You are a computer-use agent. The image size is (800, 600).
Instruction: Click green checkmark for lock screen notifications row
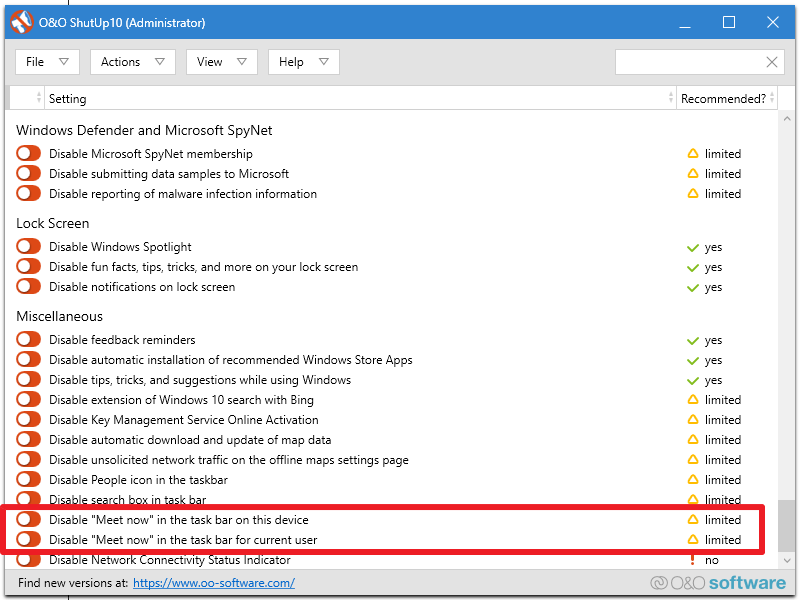tap(692, 287)
